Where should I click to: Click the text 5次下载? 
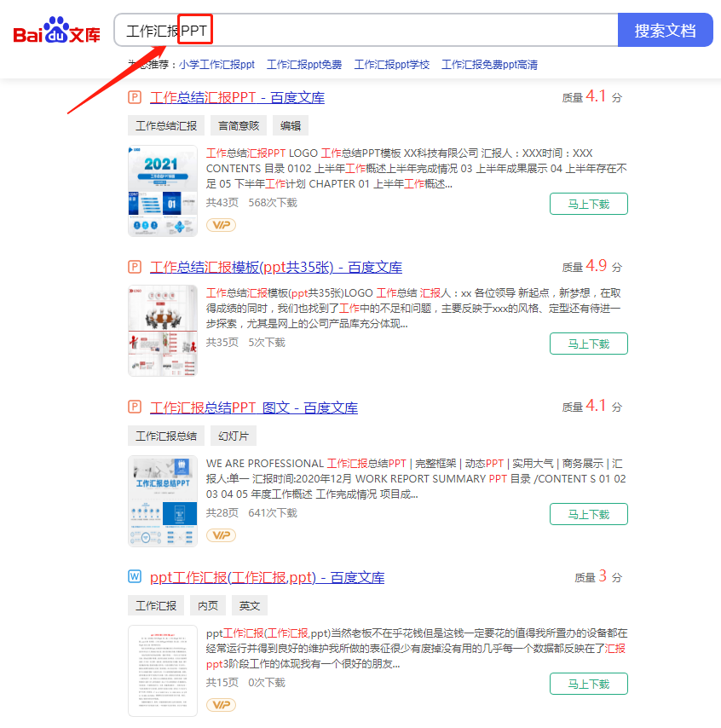(x=267, y=342)
